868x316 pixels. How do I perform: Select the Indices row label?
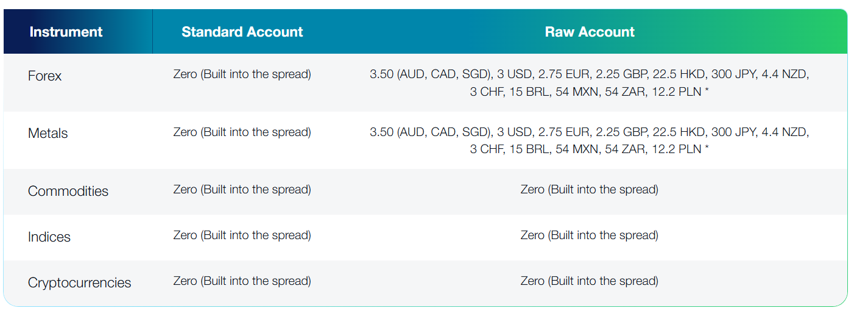coord(49,237)
